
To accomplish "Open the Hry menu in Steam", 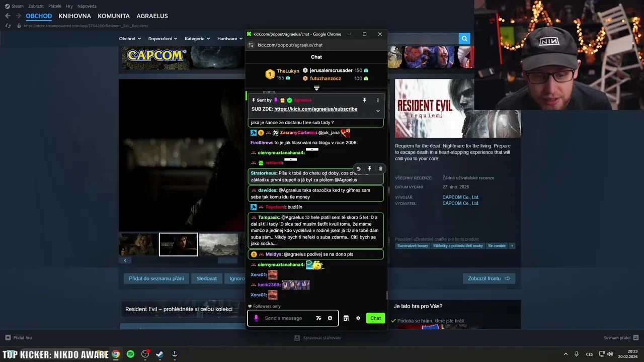I will pos(69,7).
